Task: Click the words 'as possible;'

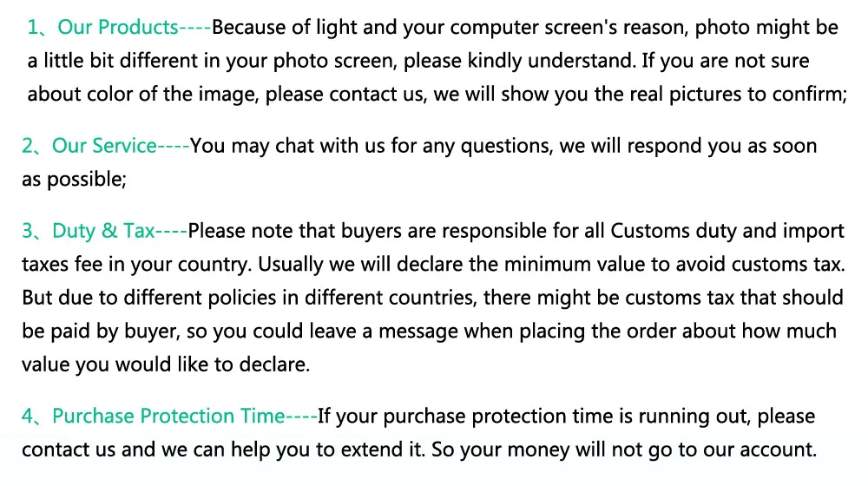Action: [74, 180]
